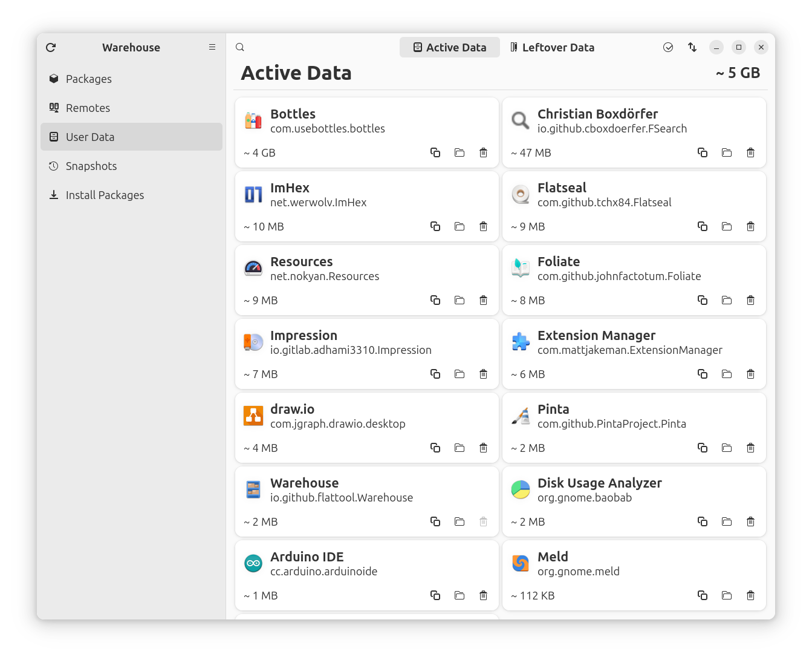
Task: Copy Christian Boxdörfer FSearch data path
Action: pos(703,152)
